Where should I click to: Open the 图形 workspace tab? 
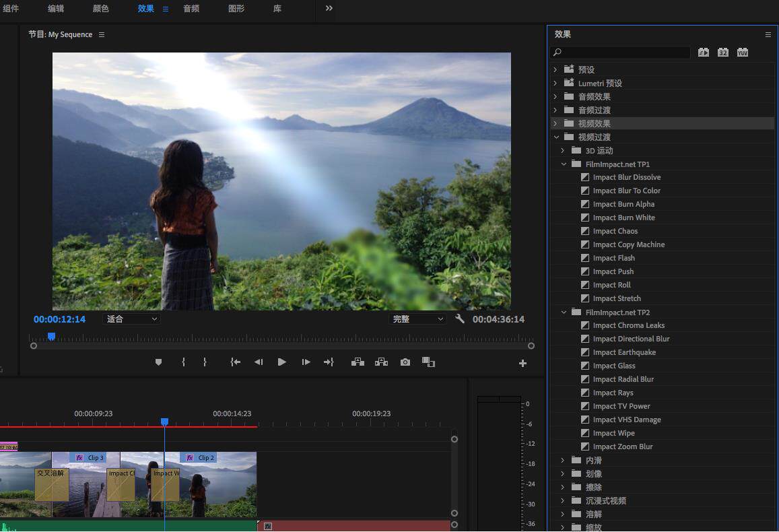(x=236, y=9)
